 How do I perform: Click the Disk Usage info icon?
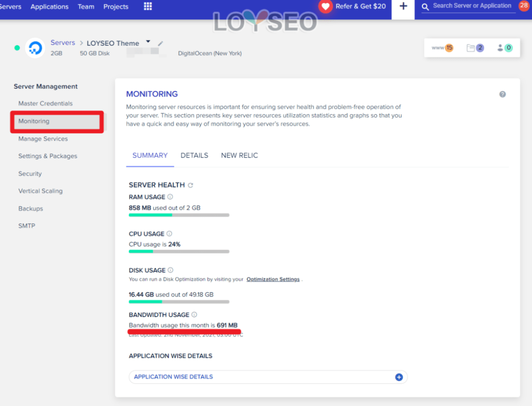(171, 270)
